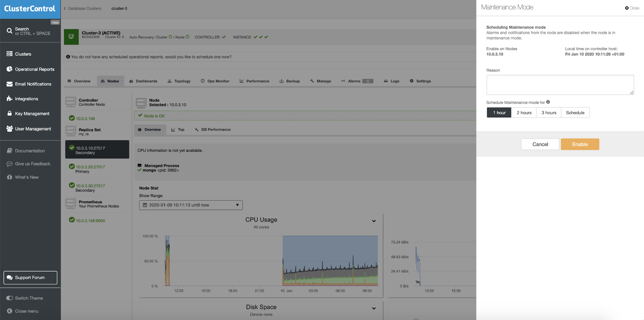Cancel the Maintenance Mode dialog
Image resolution: width=644 pixels, height=320 pixels.
coord(540,144)
